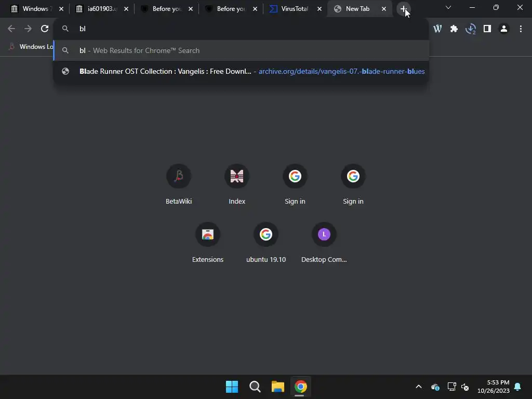This screenshot has width=532, height=399.
Task: Close the ia601903 tab
Action: tap(126, 9)
